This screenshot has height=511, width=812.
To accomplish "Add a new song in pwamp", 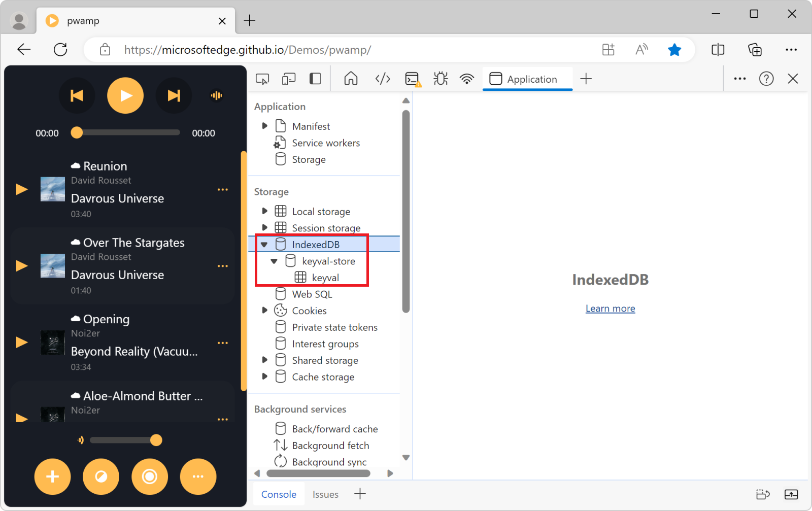I will 52,476.
